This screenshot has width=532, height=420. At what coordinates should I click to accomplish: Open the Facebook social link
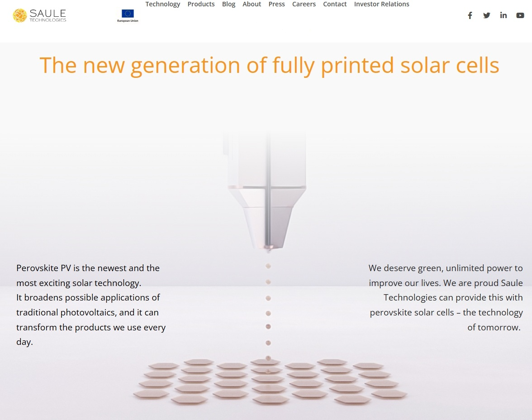click(x=470, y=15)
